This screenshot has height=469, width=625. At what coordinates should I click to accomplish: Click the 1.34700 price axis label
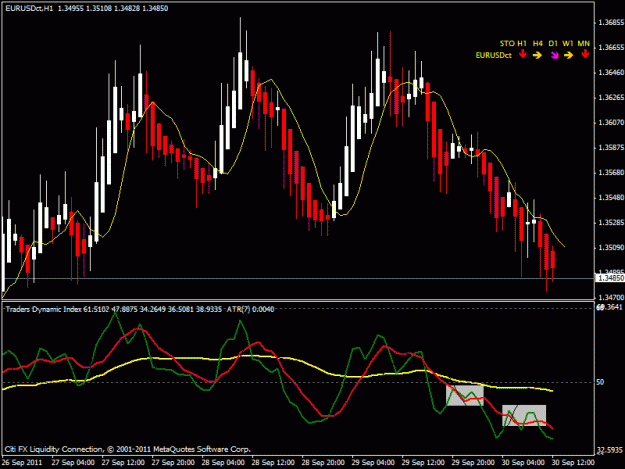point(611,297)
